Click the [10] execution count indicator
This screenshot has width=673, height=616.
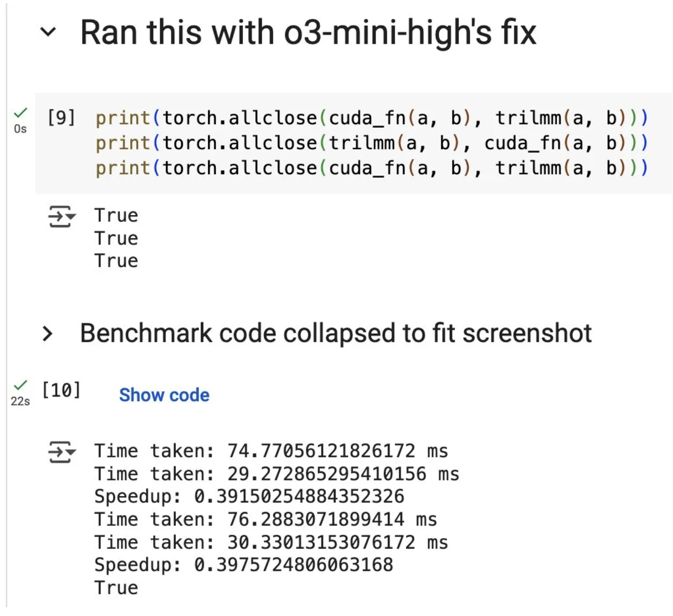click(61, 390)
